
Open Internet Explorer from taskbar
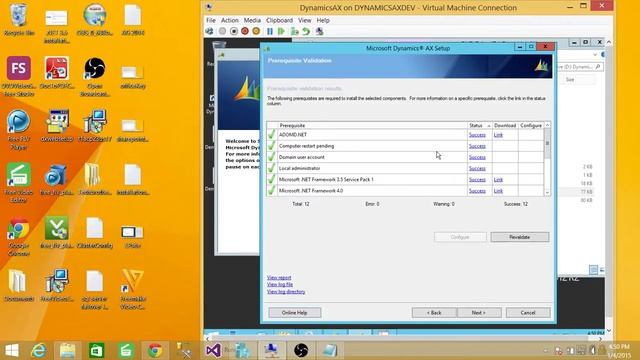[39, 351]
